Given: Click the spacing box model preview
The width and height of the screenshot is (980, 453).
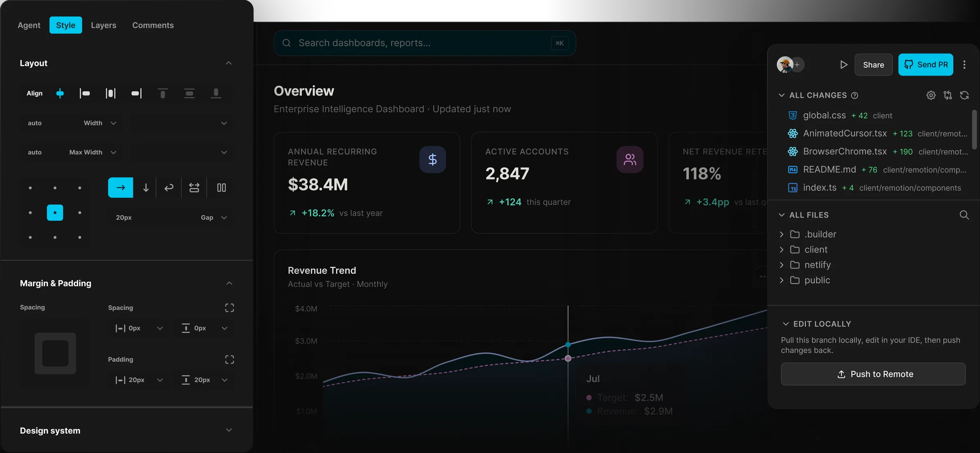Looking at the screenshot, I should coord(55,353).
